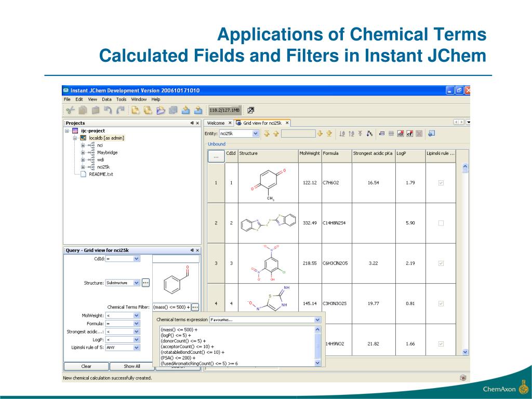Click the New File toolbar icon

[x=136, y=110]
